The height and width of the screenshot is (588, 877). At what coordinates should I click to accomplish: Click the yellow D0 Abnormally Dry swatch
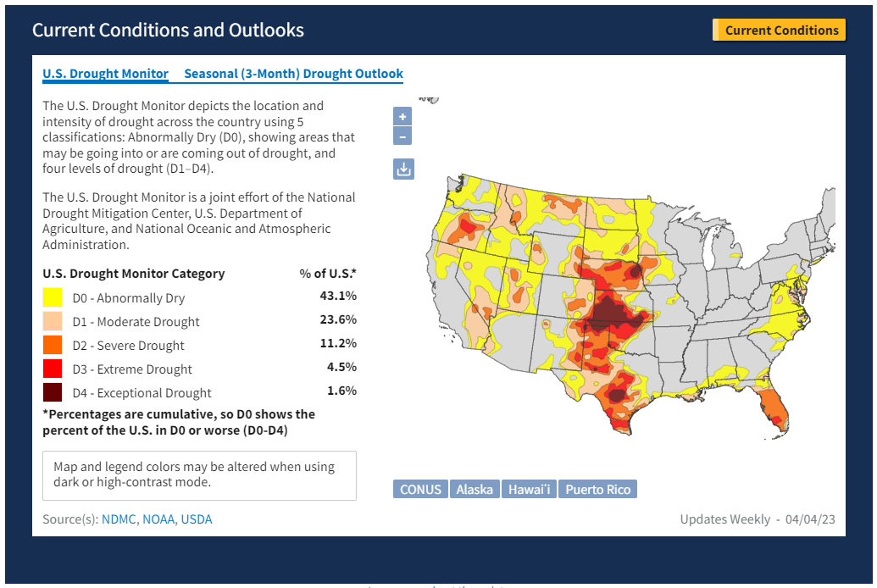pyautogui.click(x=53, y=297)
